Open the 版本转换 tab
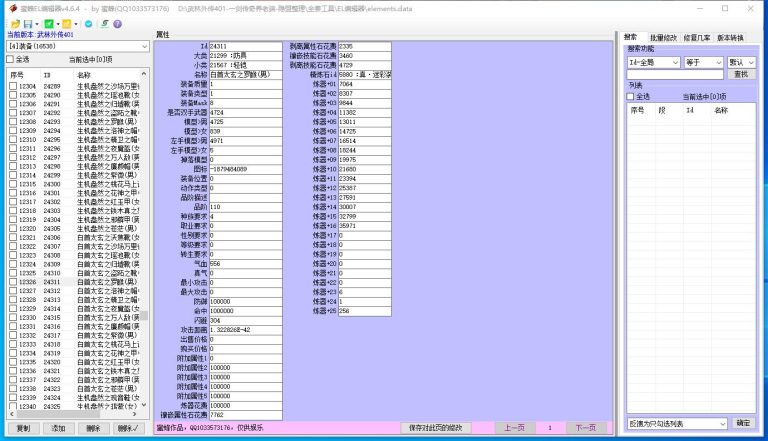Screen dimensions: 768x441 pos(731,36)
